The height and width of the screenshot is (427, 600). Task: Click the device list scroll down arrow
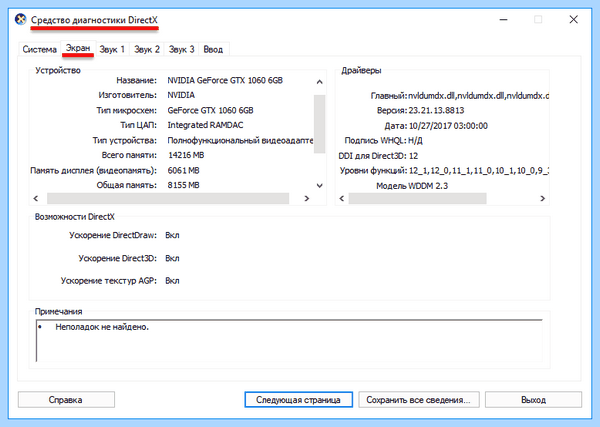click(320, 186)
